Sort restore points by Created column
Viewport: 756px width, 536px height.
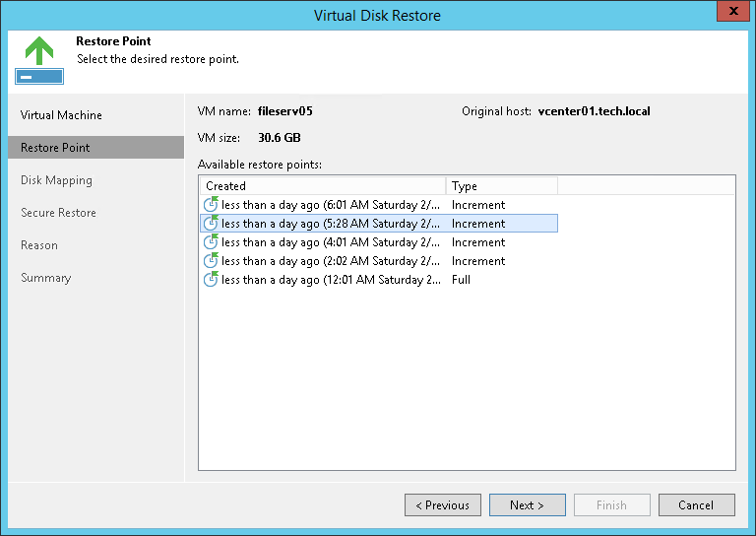(323, 185)
